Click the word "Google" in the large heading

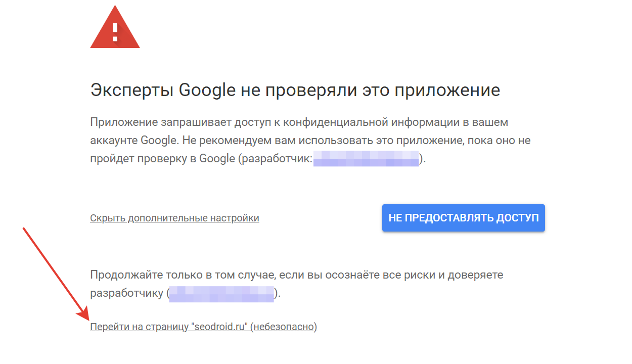(x=208, y=90)
